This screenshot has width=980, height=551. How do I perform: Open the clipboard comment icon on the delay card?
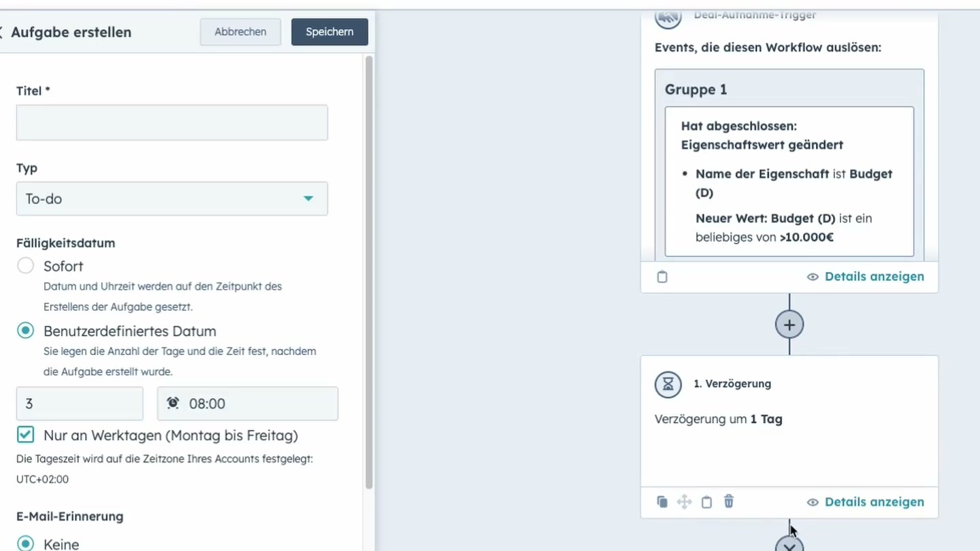pos(706,501)
